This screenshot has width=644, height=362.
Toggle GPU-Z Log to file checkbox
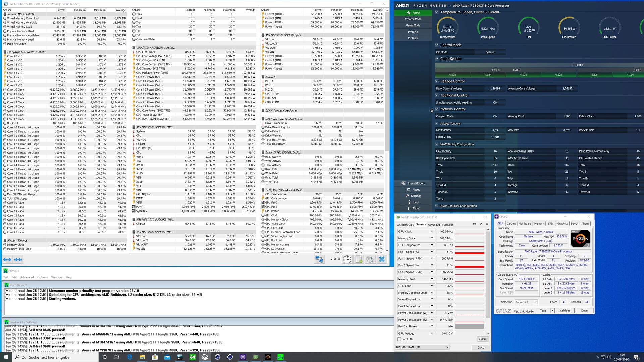(399, 339)
